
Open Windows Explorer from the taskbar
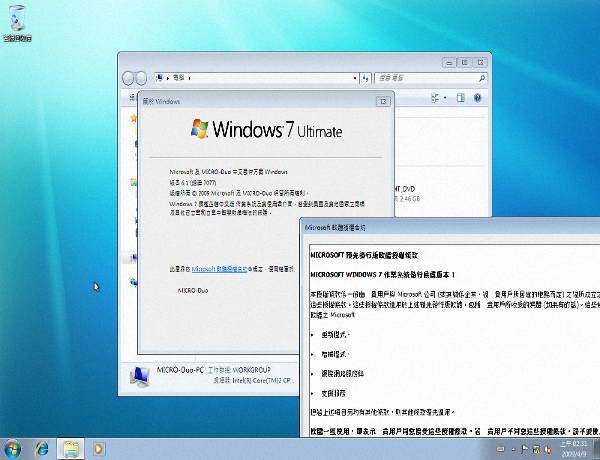tap(71, 447)
